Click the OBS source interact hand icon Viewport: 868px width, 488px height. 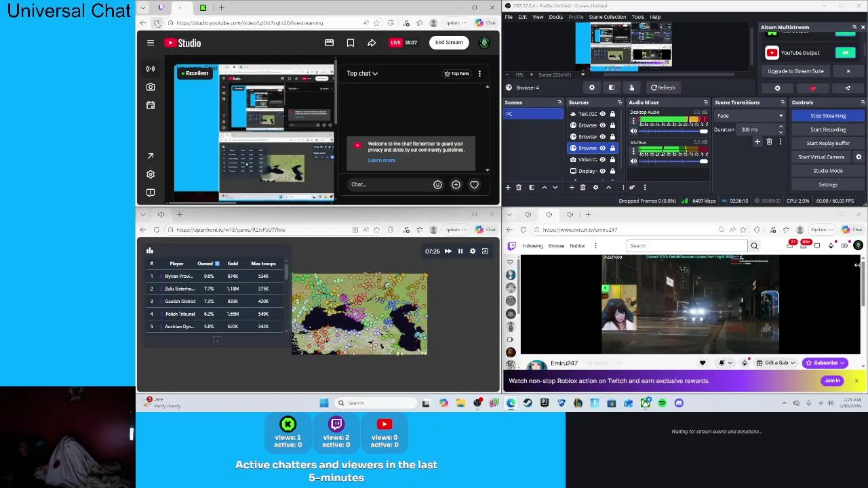point(631,87)
